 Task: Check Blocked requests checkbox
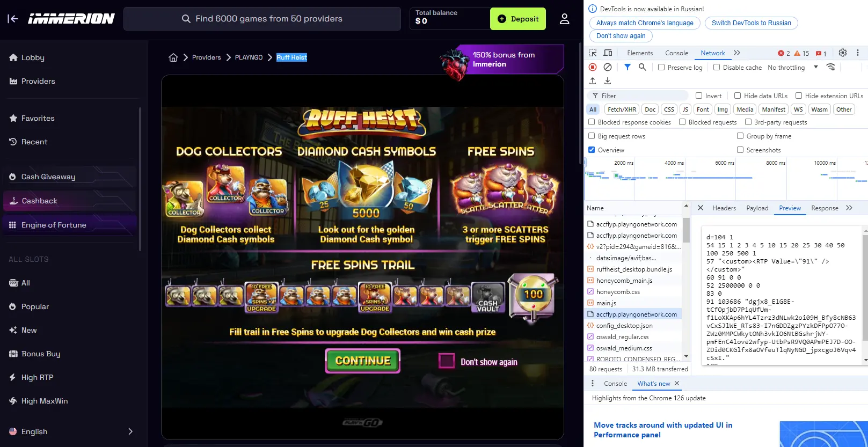682,122
